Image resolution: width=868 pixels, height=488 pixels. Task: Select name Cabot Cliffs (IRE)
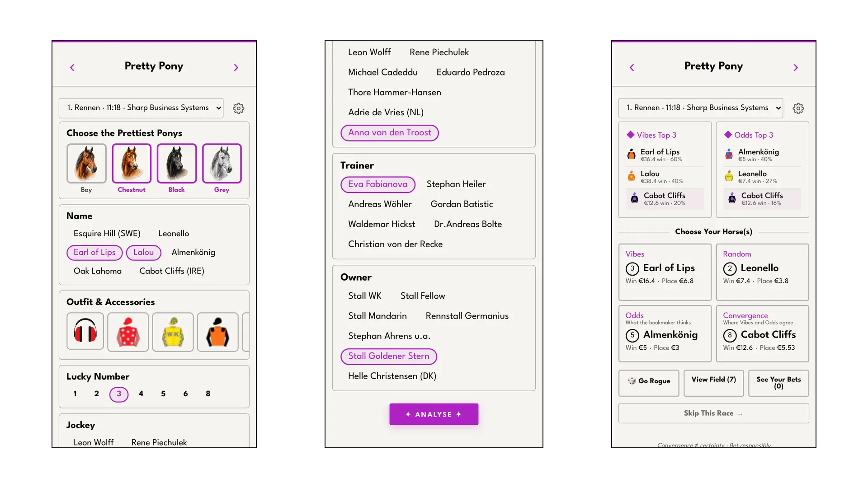click(x=172, y=271)
